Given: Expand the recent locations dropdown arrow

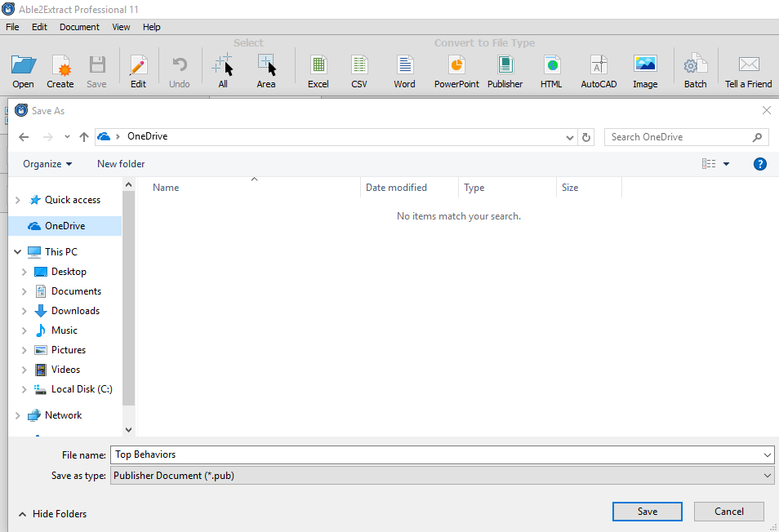Looking at the screenshot, I should pos(67,137).
